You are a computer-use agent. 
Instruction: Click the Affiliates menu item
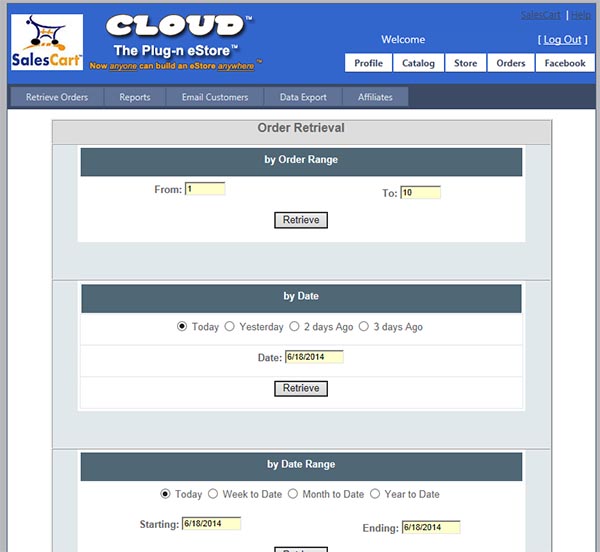click(x=375, y=97)
